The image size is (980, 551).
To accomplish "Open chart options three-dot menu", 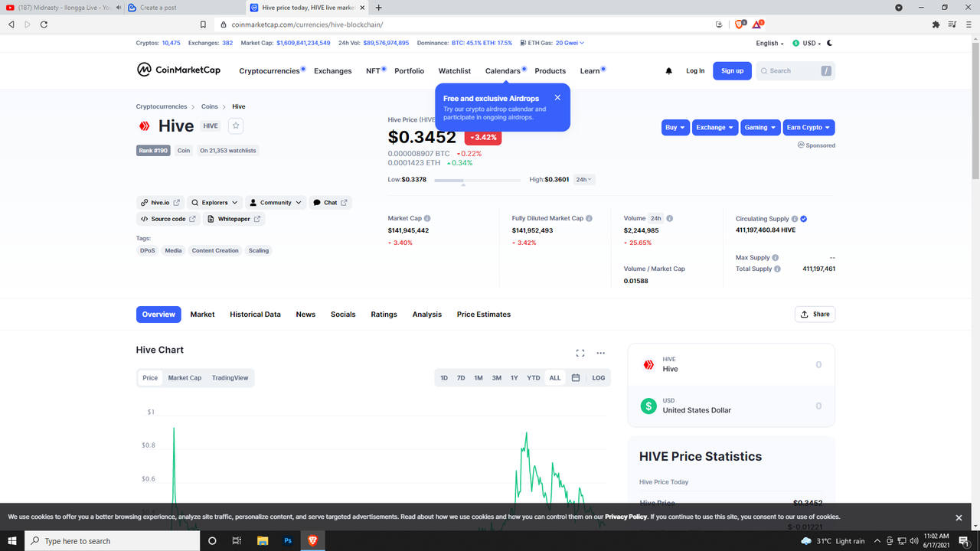I will coord(601,353).
